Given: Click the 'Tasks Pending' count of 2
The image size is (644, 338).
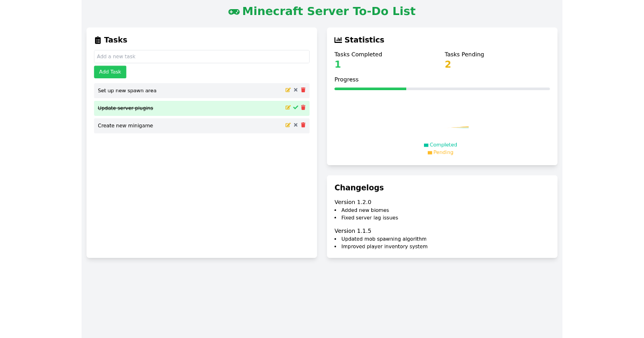Looking at the screenshot, I should [x=448, y=64].
